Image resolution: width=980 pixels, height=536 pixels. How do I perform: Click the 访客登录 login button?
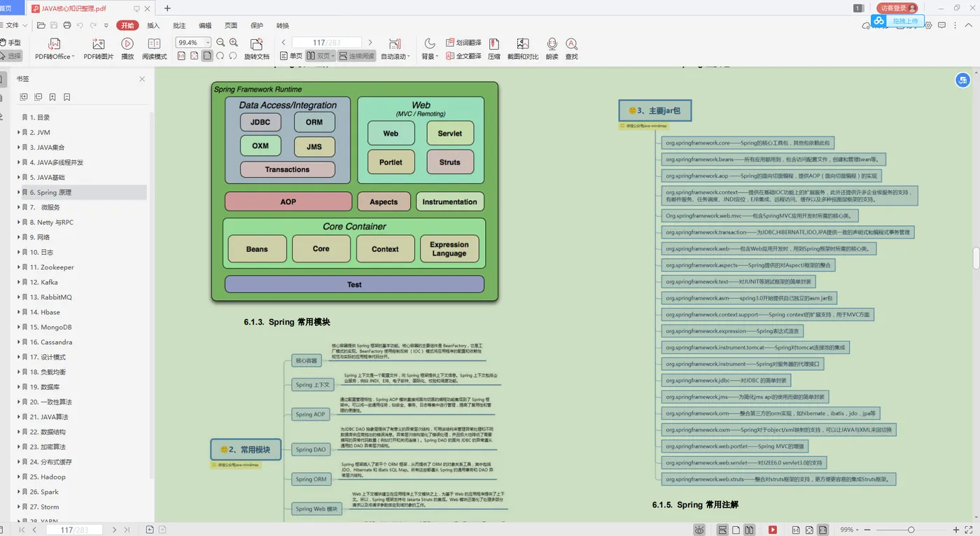tap(897, 8)
